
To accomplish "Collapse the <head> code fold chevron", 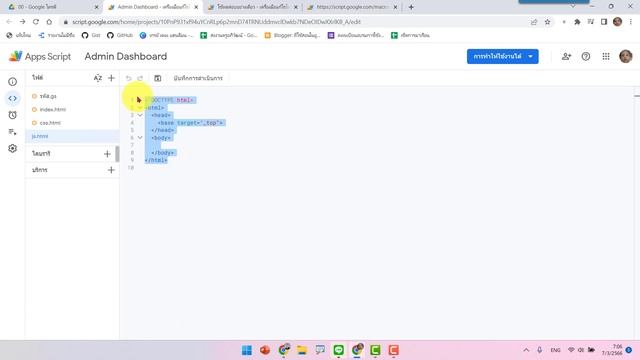I will [x=140, y=115].
